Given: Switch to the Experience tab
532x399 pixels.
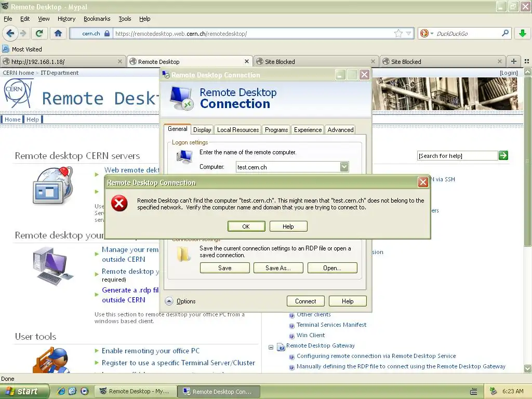Looking at the screenshot, I should tap(308, 129).
